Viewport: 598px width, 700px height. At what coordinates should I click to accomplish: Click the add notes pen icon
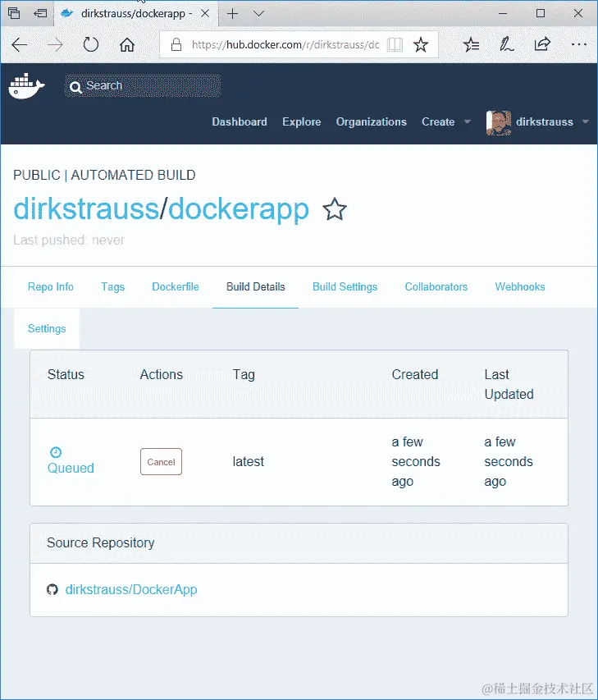(x=506, y=44)
